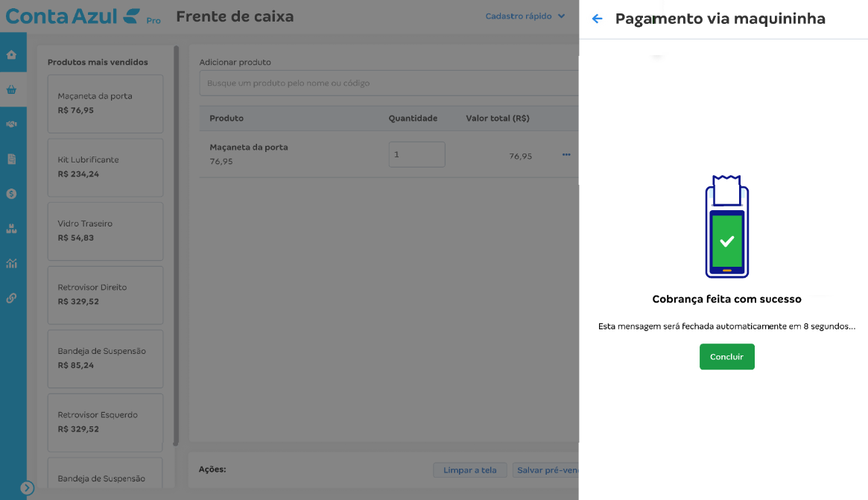Click the products list vertical scrollbar

176,245
